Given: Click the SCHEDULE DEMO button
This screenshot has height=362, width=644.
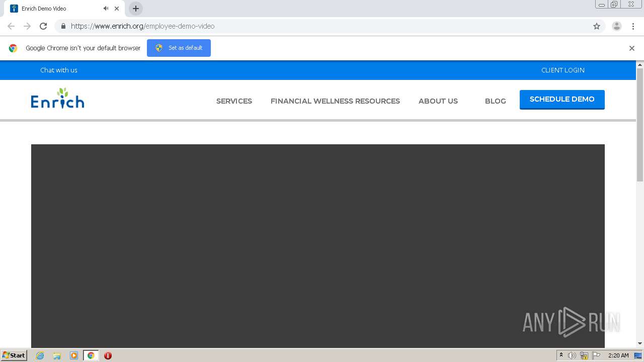Looking at the screenshot, I should 562,100.
